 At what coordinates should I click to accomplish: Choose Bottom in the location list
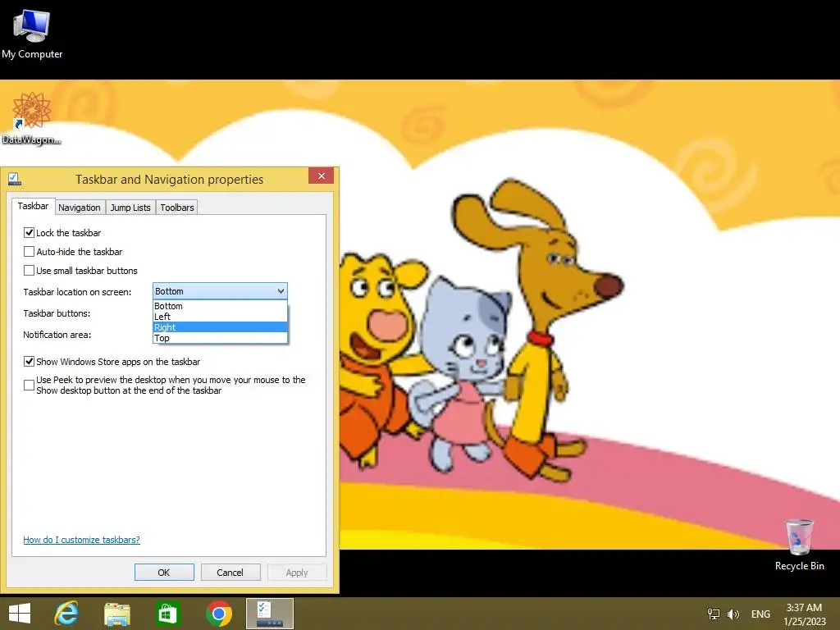220,306
